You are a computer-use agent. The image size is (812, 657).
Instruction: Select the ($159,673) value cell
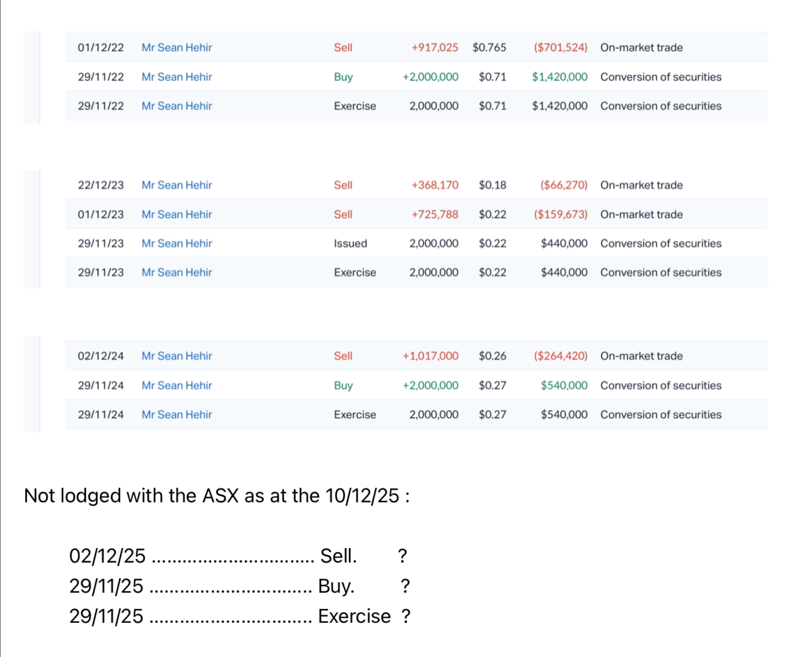pyautogui.click(x=560, y=214)
